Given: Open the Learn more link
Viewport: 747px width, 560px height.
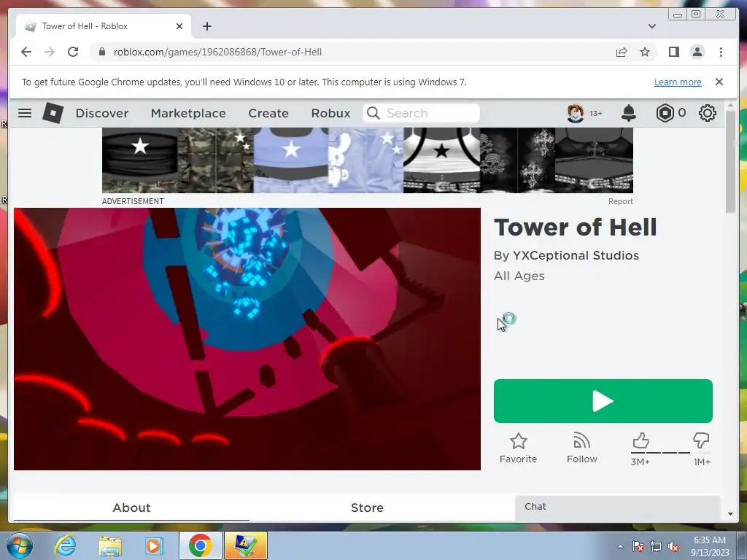Looking at the screenshot, I should [678, 82].
